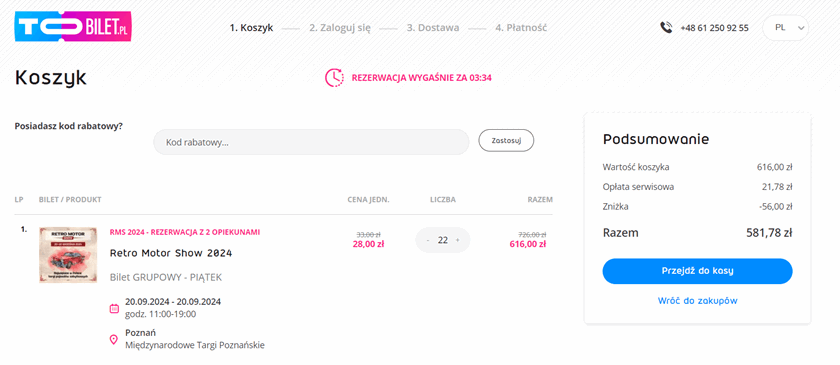This screenshot has height=365, width=840.
Task: Click the date '20.09.2024 - 20.09.2024'
Action: pyautogui.click(x=173, y=301)
